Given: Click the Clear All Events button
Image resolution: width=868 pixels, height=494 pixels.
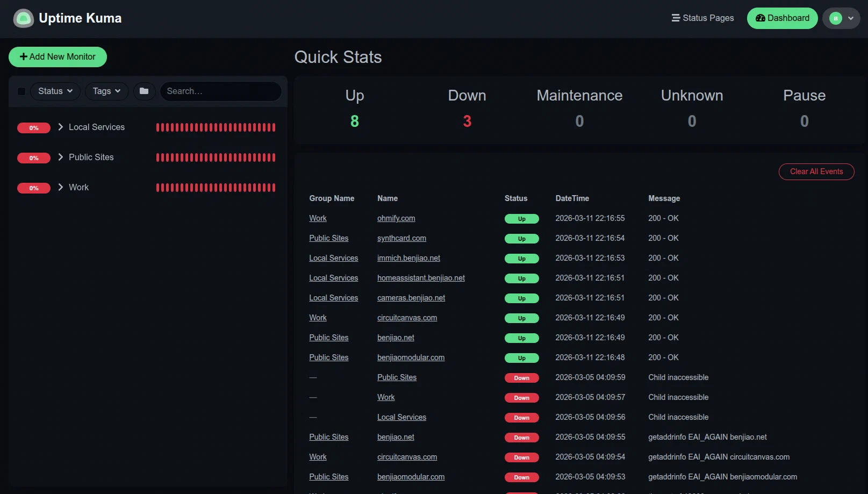Looking at the screenshot, I should point(816,171).
